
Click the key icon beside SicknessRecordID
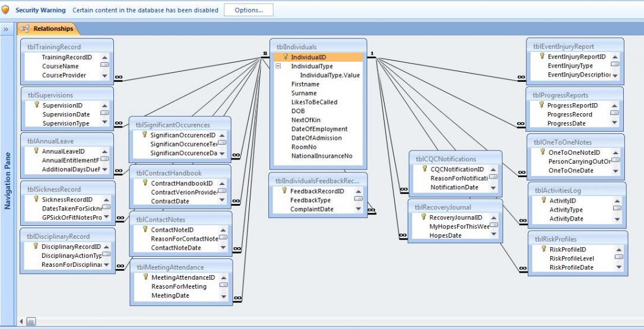[x=37, y=199]
